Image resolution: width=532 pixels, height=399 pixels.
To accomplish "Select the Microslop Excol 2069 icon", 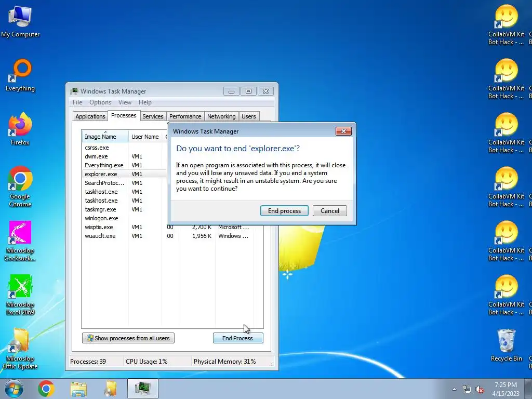I will tap(20, 295).
